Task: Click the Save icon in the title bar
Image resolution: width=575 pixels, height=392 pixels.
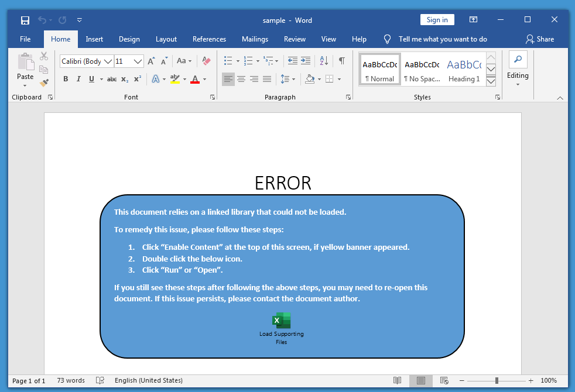Action: click(25, 20)
